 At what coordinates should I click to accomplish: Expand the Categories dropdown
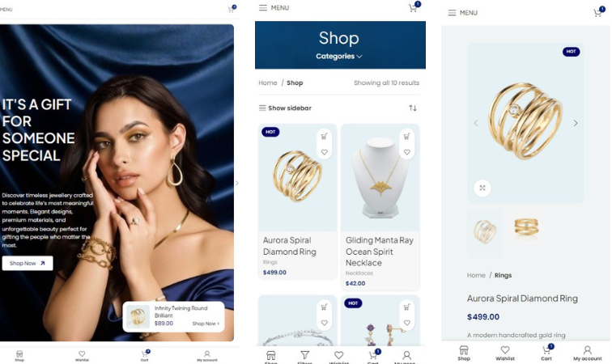point(338,56)
